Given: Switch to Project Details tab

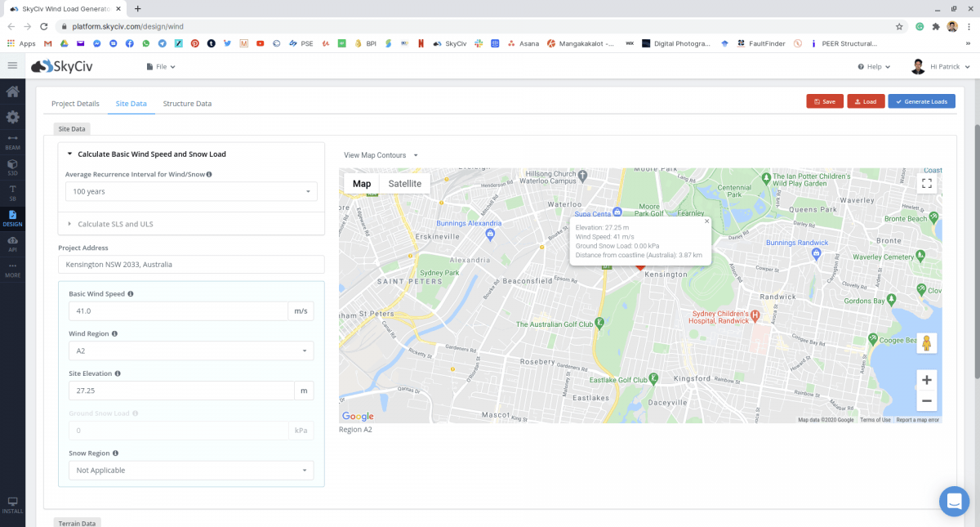Looking at the screenshot, I should [x=75, y=104].
